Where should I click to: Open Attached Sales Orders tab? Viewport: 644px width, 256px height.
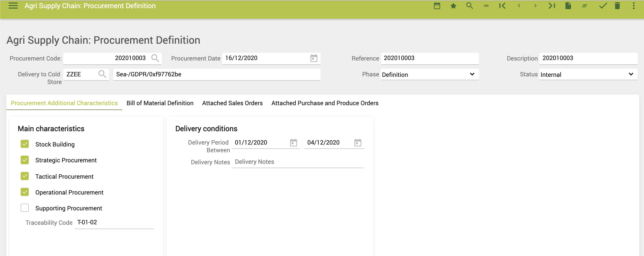pyautogui.click(x=232, y=103)
